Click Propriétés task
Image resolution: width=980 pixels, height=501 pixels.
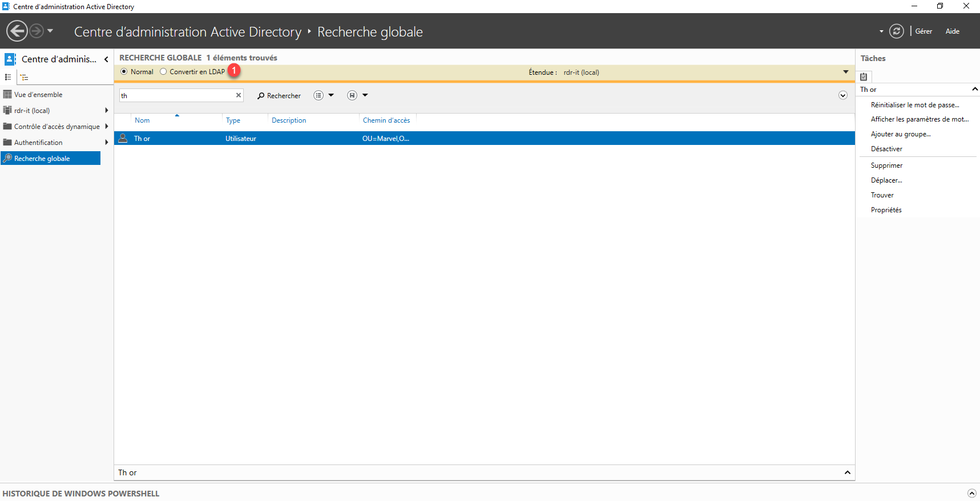[x=886, y=210]
